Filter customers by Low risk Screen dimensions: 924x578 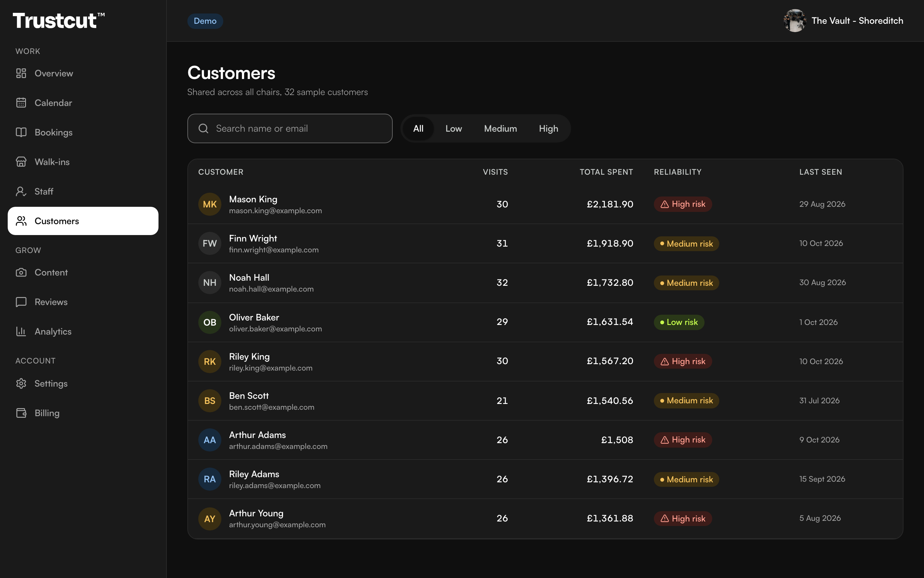[x=454, y=128]
